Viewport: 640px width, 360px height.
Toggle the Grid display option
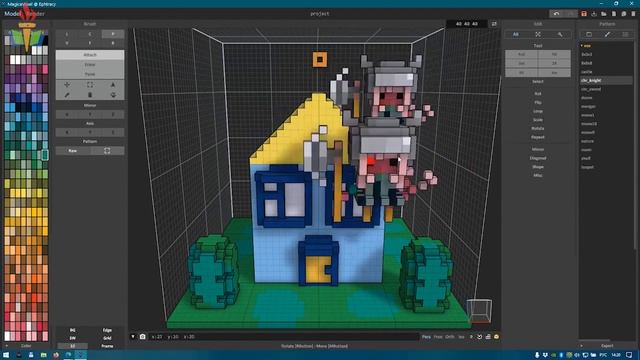point(107,338)
